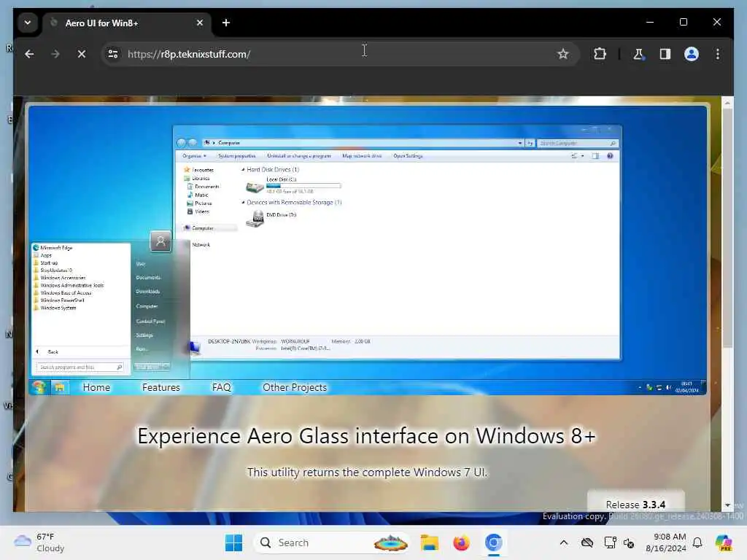View site information for r8p.teknixstuff.com
747x560 pixels.
point(113,54)
